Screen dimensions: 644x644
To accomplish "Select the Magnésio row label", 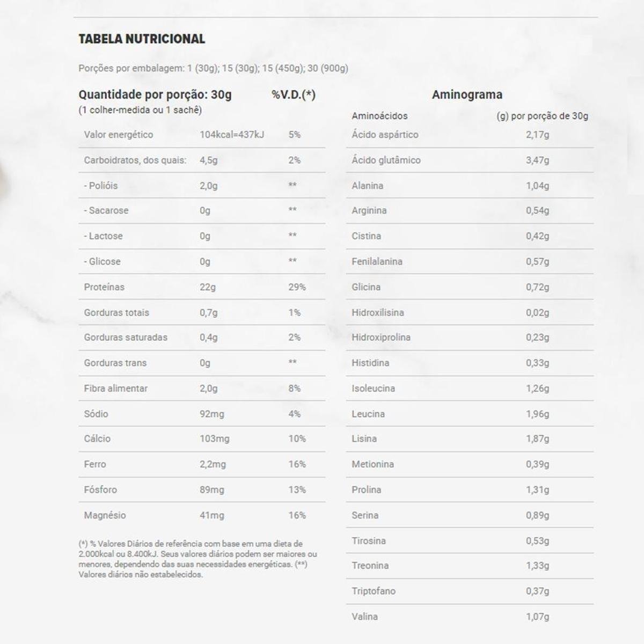I will 105,515.
